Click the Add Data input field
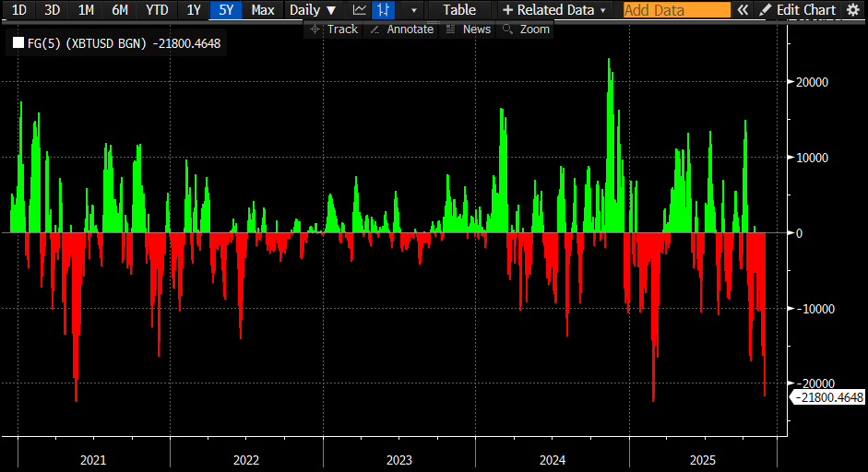 [676, 10]
